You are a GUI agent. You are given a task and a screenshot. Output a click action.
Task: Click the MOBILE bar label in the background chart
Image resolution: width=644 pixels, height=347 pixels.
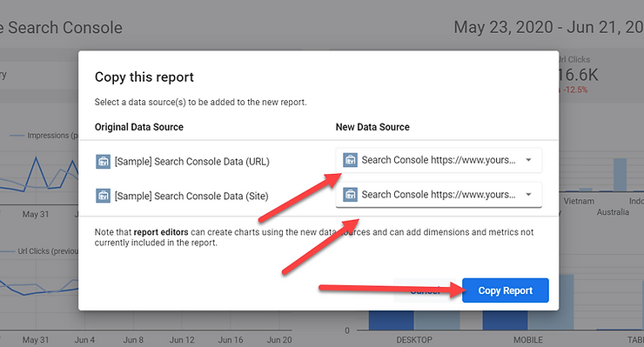point(528,340)
